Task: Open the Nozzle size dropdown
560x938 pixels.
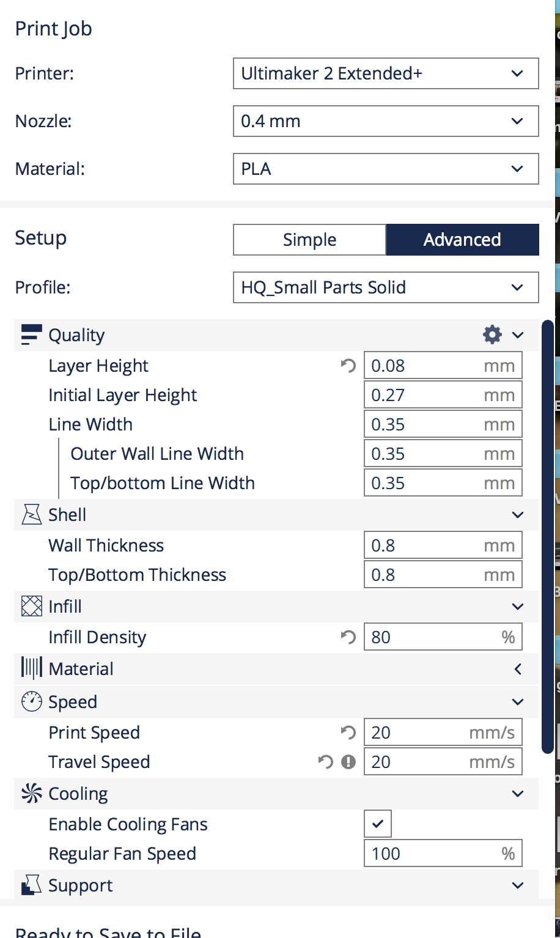Action: (x=386, y=121)
